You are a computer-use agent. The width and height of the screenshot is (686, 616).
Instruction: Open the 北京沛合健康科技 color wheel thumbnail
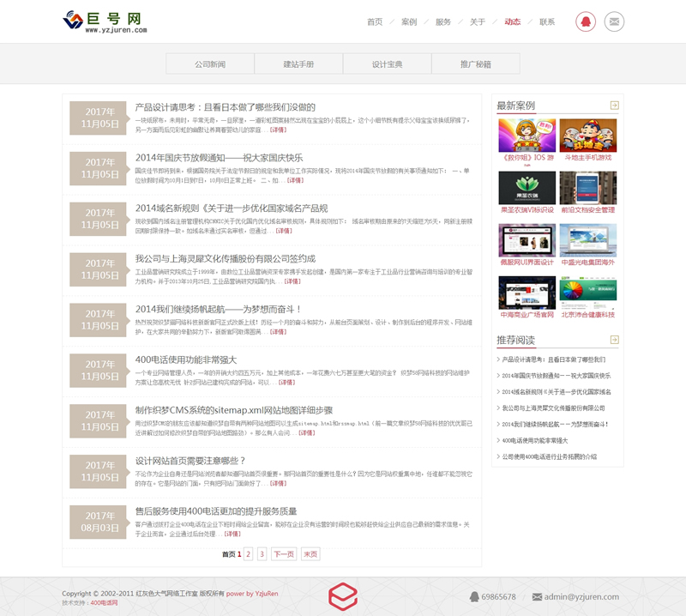(x=587, y=292)
